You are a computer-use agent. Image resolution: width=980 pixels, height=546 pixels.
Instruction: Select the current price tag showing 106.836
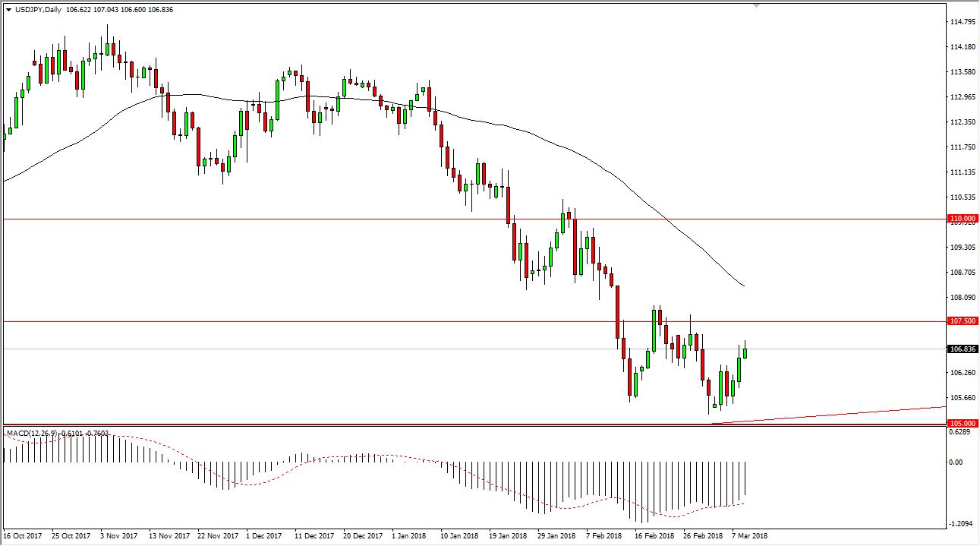click(962, 349)
